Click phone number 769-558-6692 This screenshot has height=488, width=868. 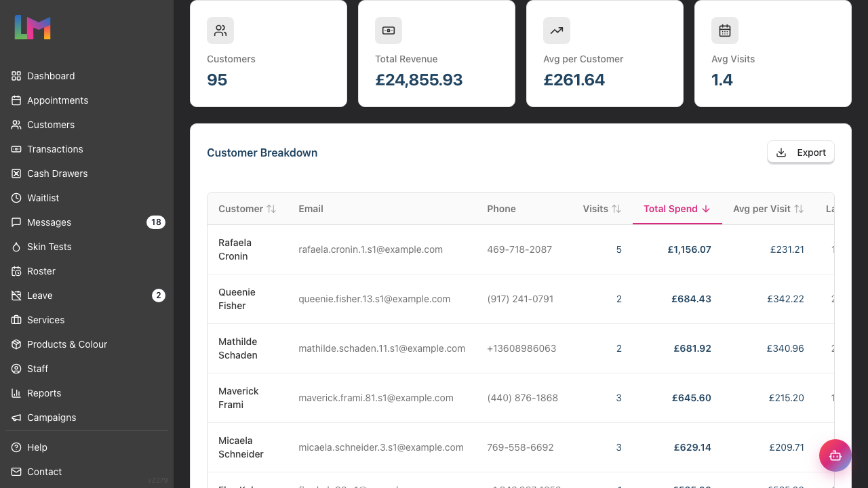click(x=520, y=447)
